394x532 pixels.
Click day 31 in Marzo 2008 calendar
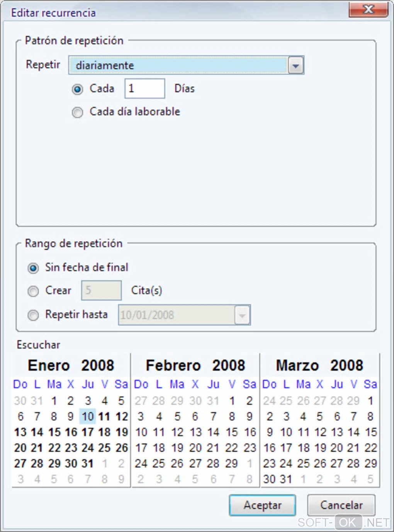click(286, 479)
